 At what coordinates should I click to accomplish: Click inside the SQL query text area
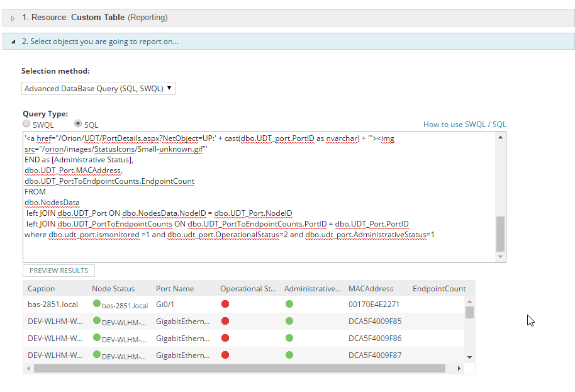(259, 196)
